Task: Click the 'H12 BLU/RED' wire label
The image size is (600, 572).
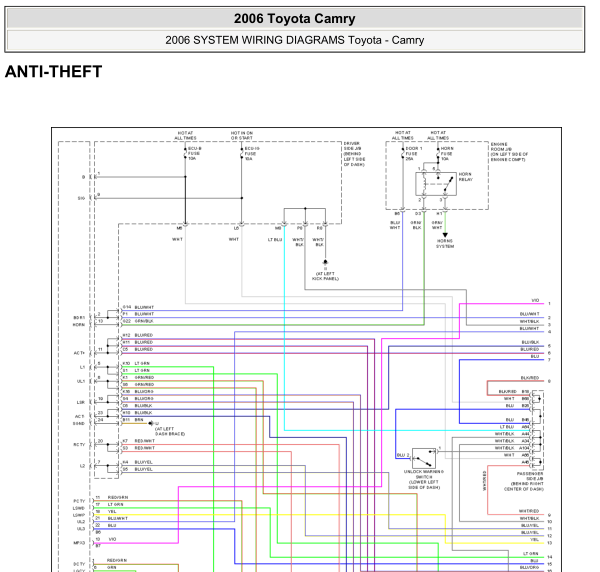Action: [x=138, y=335]
